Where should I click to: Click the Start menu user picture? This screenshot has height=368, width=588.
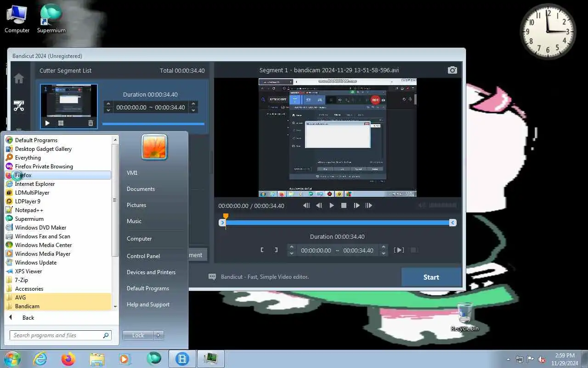click(x=154, y=147)
